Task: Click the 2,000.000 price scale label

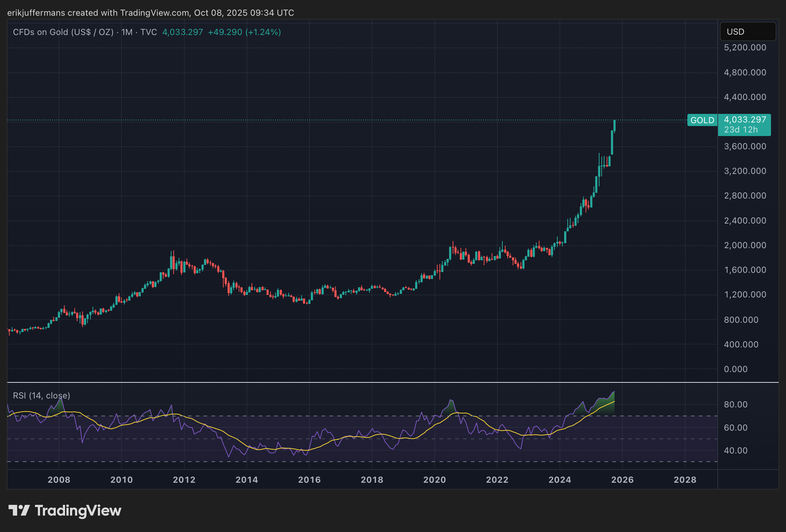Action: (745, 245)
